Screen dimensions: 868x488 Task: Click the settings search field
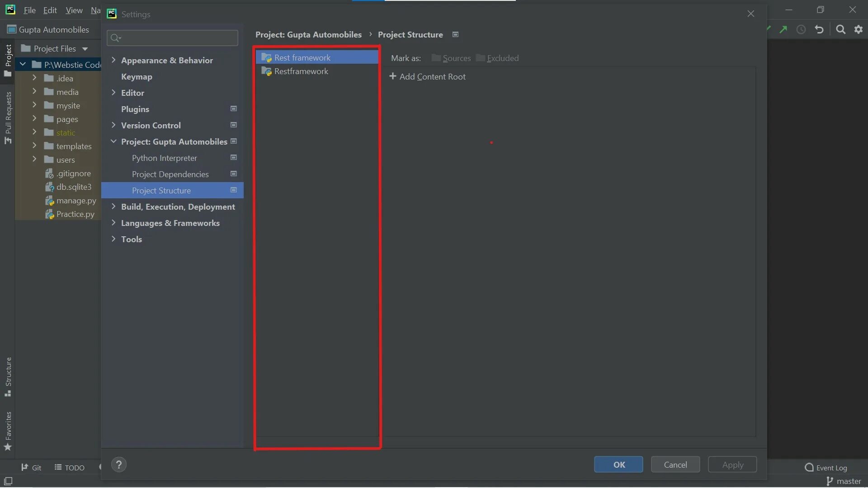tap(176, 38)
